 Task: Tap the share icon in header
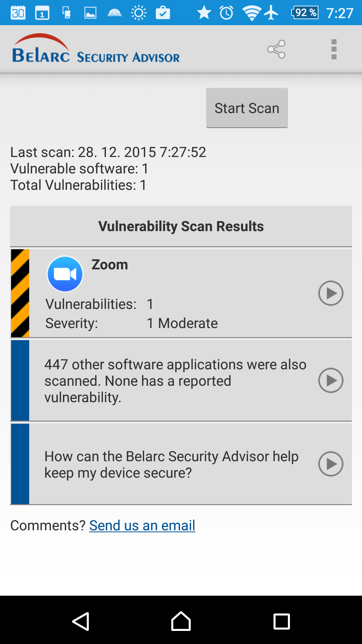pyautogui.click(x=277, y=49)
